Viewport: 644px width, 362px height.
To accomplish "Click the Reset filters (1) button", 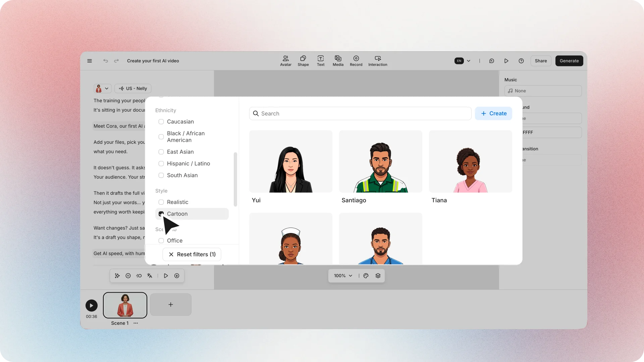I will pos(192,254).
